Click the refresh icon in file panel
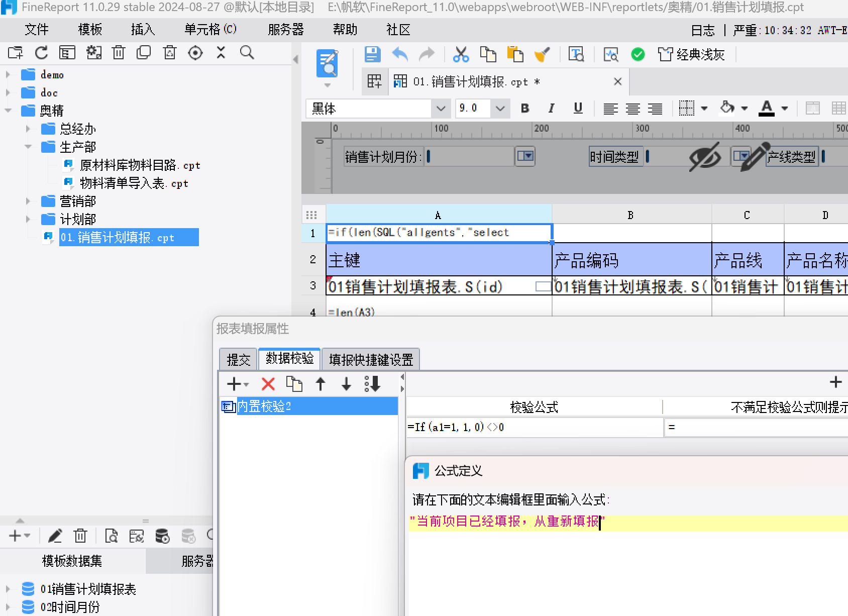 41,53
